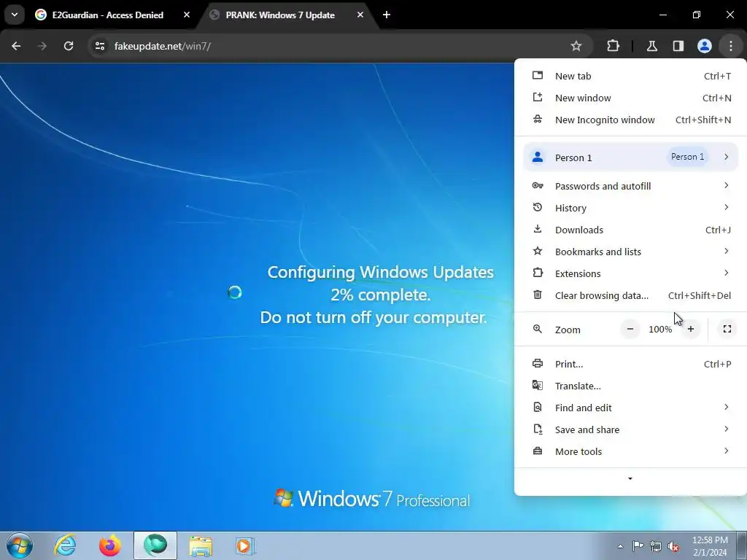Image resolution: width=747 pixels, height=560 pixels.
Task: Expand the Save and share chevron
Action: coord(726,429)
